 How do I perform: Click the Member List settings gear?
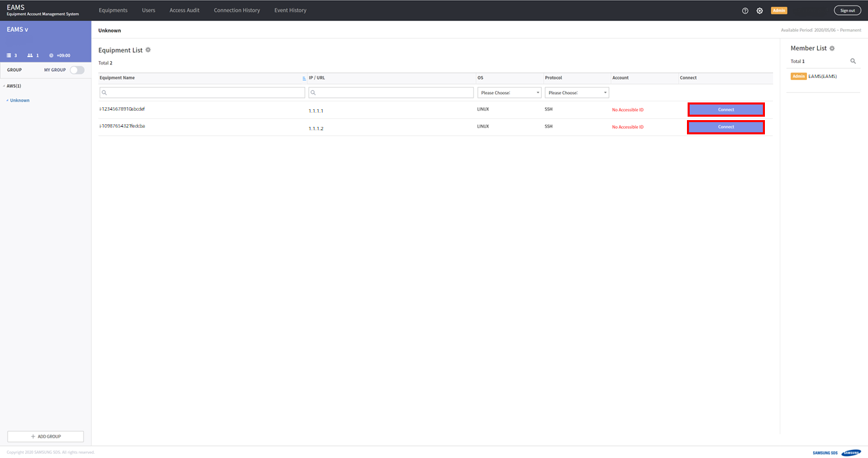(x=832, y=48)
